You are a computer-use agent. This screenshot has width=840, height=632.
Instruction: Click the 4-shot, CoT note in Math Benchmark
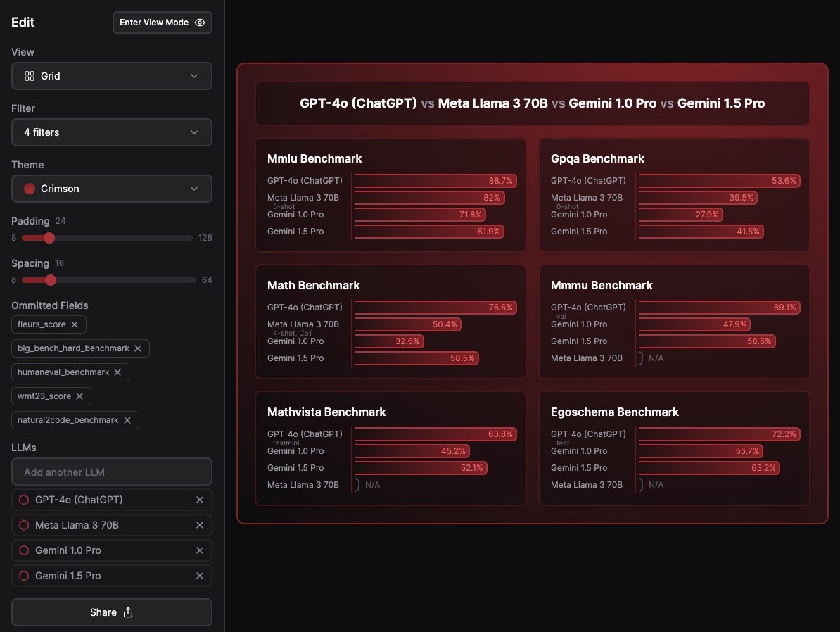click(293, 334)
